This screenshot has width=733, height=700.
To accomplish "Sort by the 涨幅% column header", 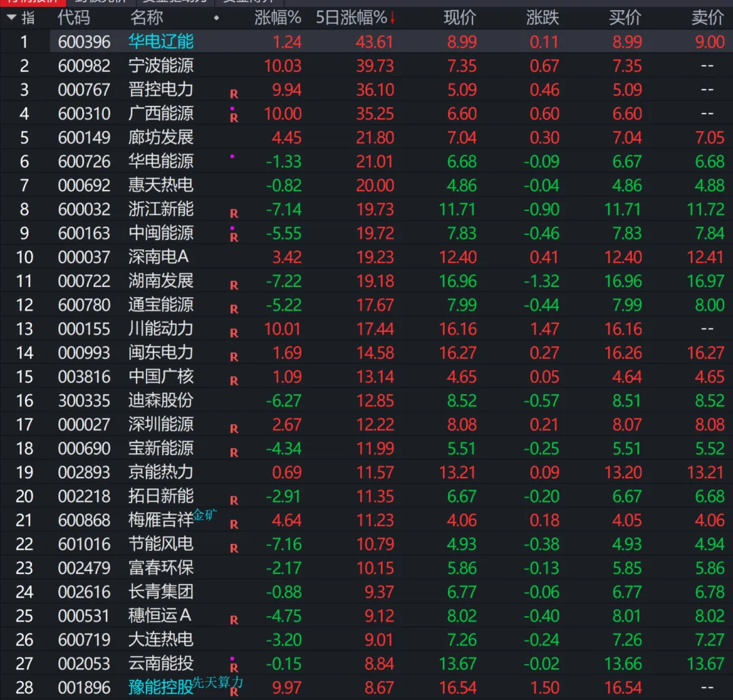I will 278,18.
